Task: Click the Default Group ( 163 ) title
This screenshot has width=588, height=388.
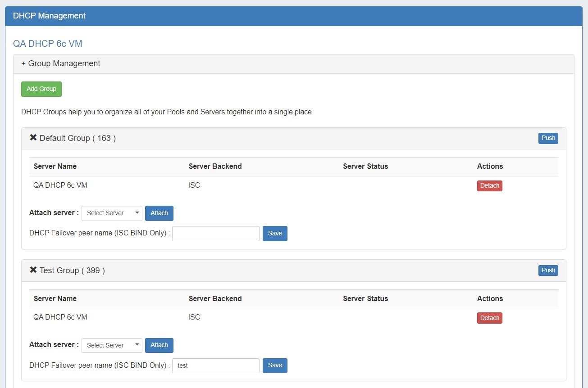Action: [77, 138]
